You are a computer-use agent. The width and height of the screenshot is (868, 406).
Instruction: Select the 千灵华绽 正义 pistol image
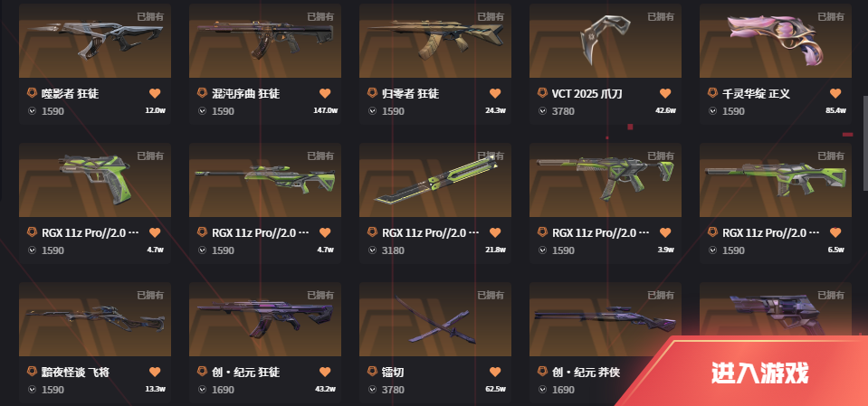[x=776, y=41]
